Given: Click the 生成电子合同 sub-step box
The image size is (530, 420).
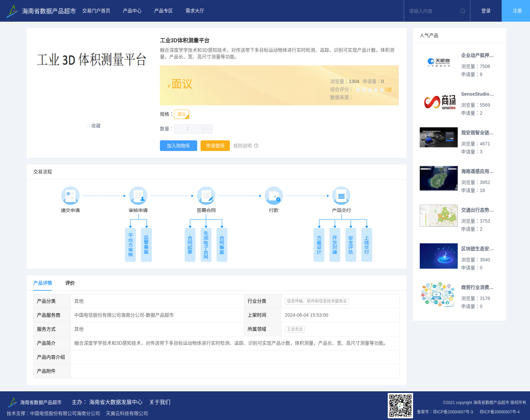Looking at the screenshot, I should [206, 245].
